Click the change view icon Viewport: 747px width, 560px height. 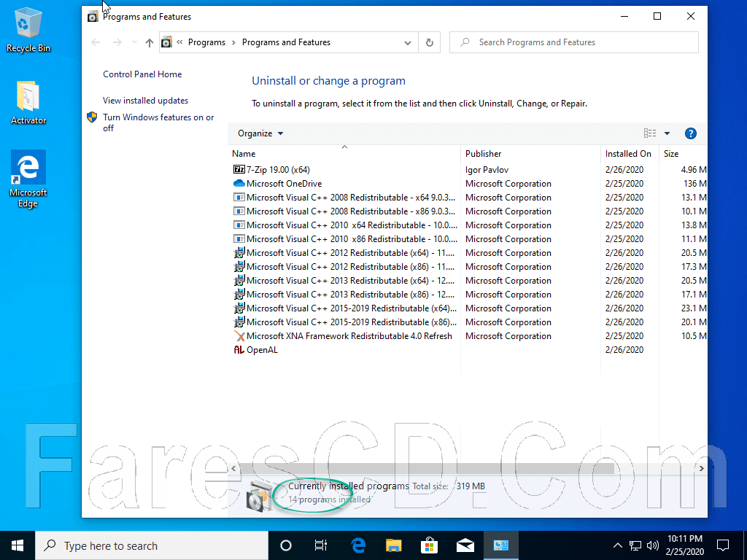click(x=650, y=133)
